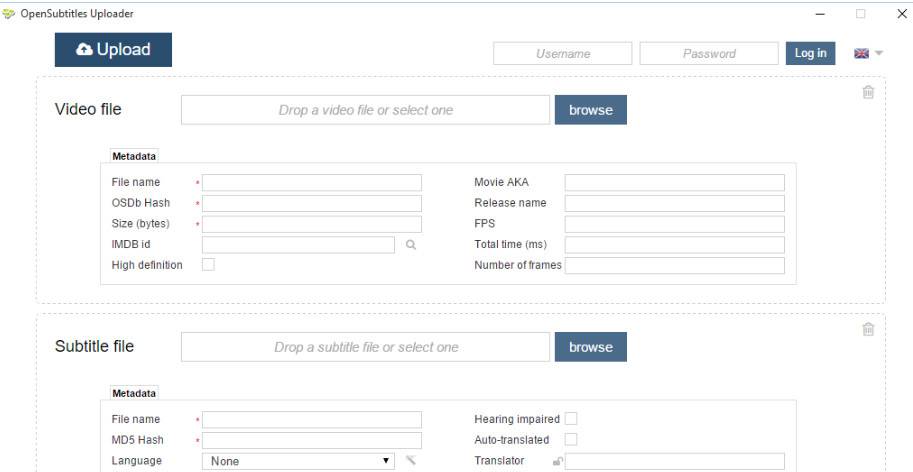Click the Log in button

coord(810,54)
